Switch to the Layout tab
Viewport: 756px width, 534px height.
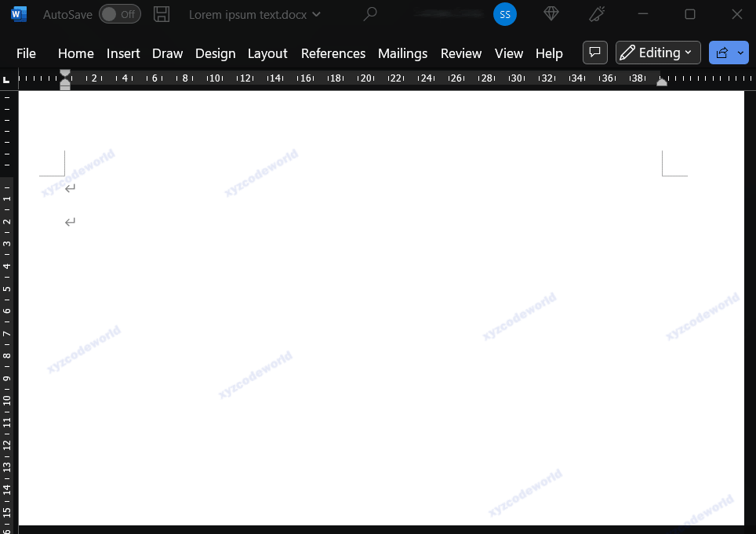267,53
